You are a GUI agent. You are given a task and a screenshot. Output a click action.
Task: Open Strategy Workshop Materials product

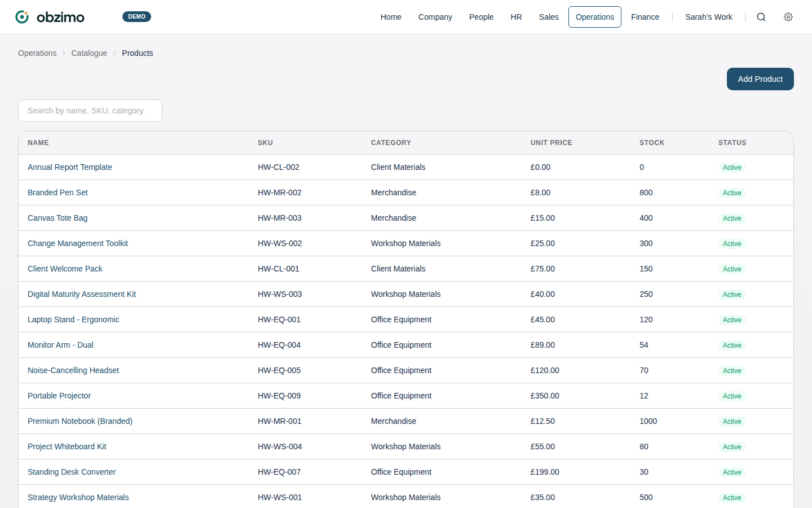78,497
